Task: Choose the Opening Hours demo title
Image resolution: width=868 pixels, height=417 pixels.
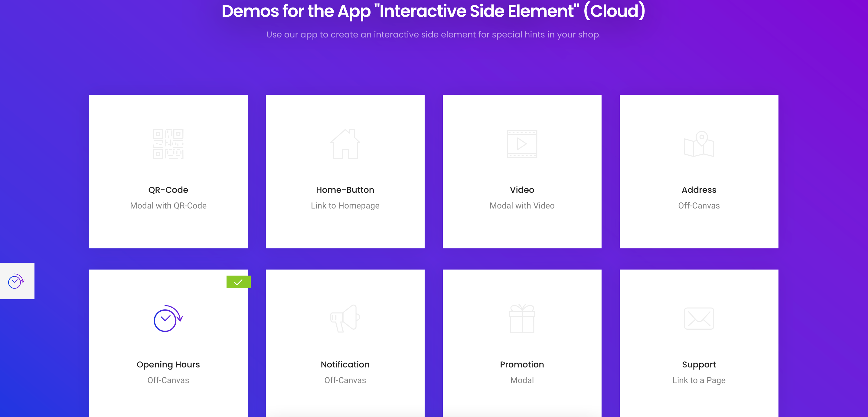Action: pos(168,364)
